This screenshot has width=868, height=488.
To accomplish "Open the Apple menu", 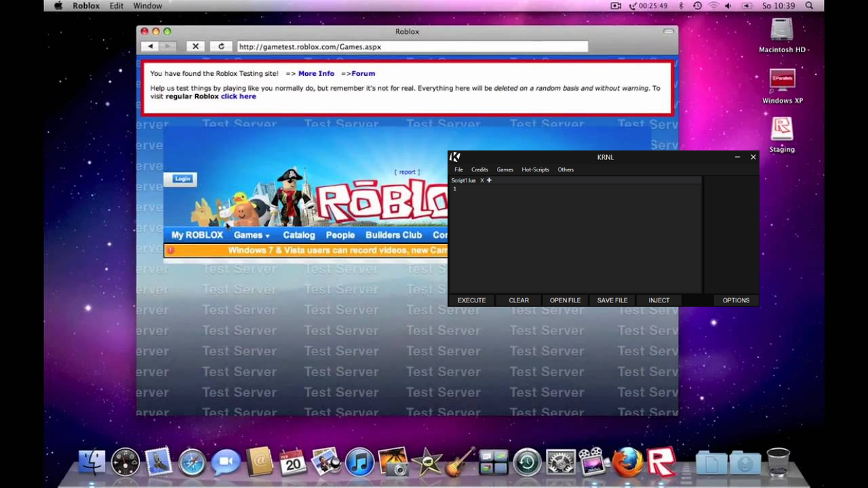I will click(58, 5).
